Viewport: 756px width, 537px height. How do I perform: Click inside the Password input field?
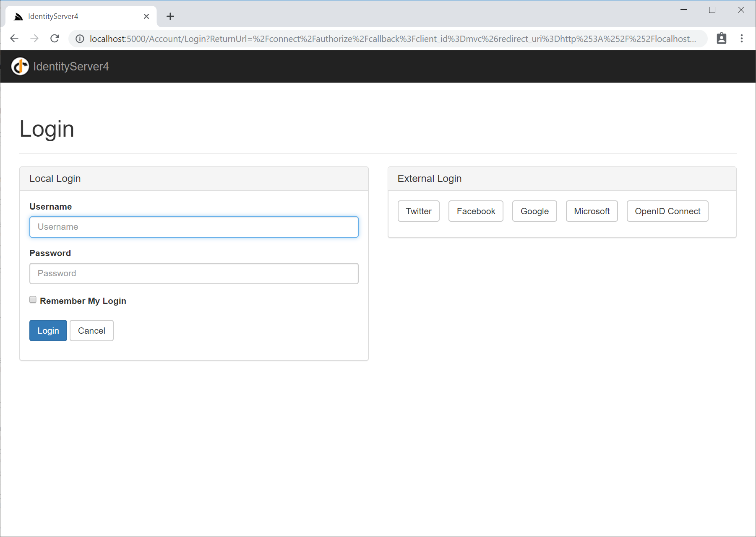pyautogui.click(x=194, y=273)
